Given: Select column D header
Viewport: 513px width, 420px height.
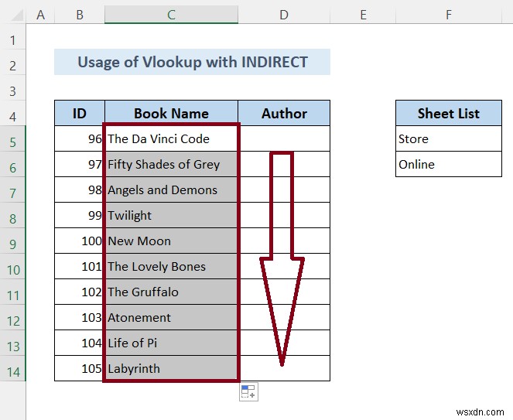Looking at the screenshot, I should (284, 15).
